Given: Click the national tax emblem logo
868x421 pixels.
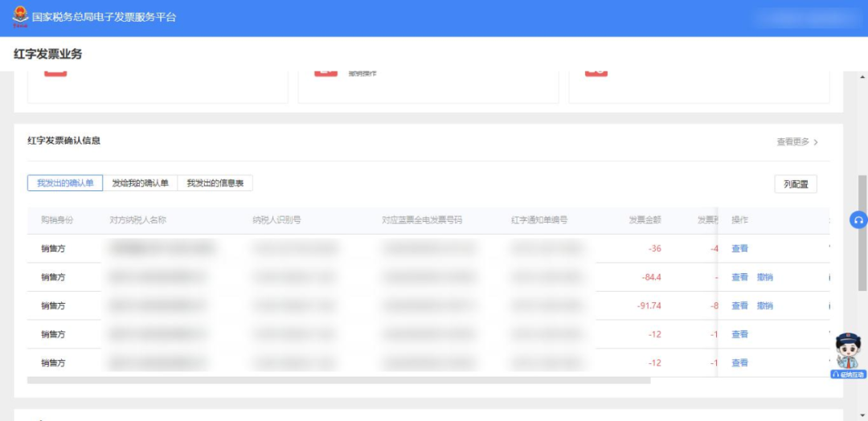Looking at the screenshot, I should pyautogui.click(x=20, y=17).
